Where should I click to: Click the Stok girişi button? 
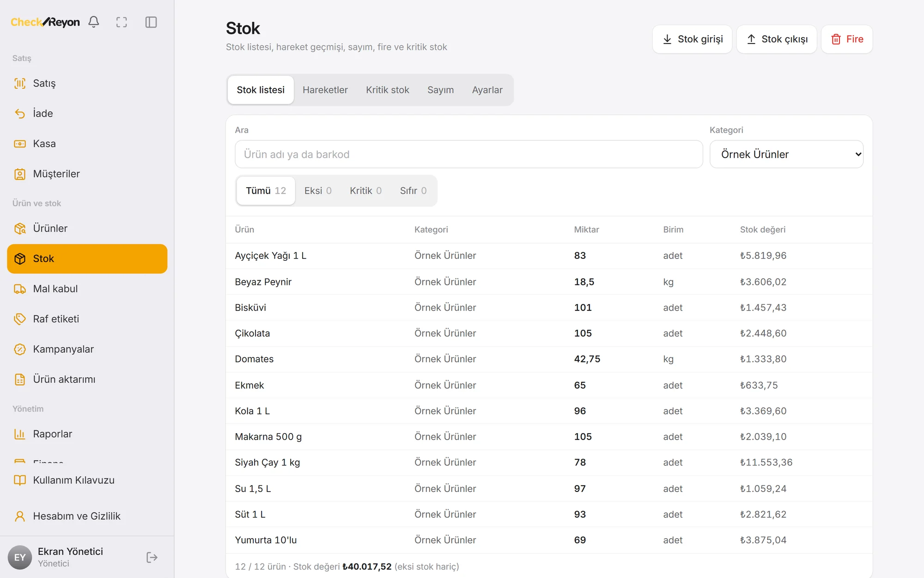point(692,39)
